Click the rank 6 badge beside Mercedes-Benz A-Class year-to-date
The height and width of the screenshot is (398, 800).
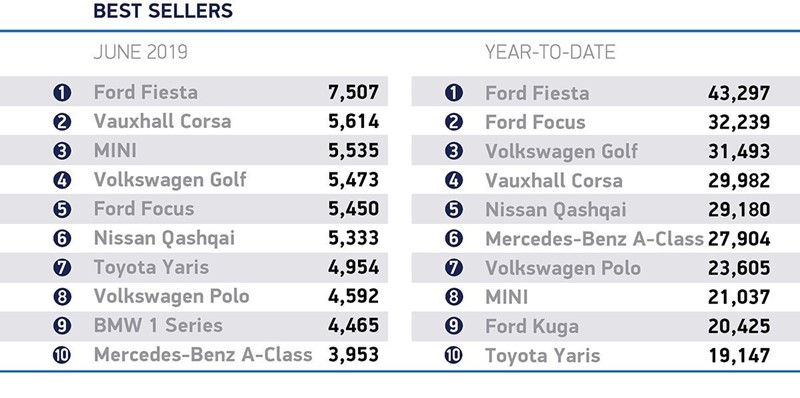click(454, 239)
